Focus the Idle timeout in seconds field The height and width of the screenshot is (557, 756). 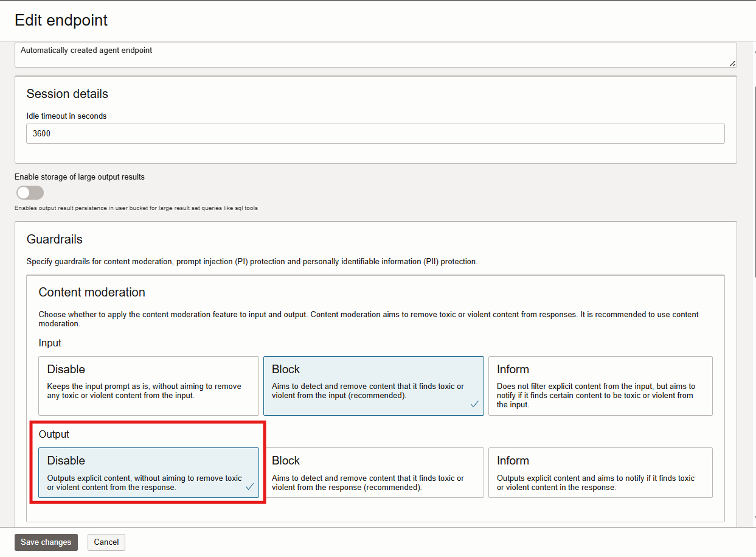(375, 134)
